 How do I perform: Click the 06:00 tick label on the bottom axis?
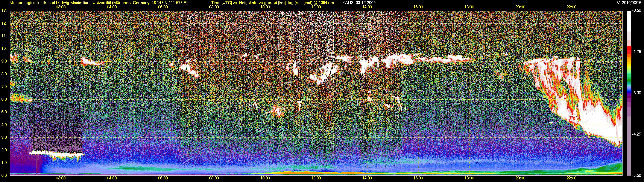(x=163, y=178)
